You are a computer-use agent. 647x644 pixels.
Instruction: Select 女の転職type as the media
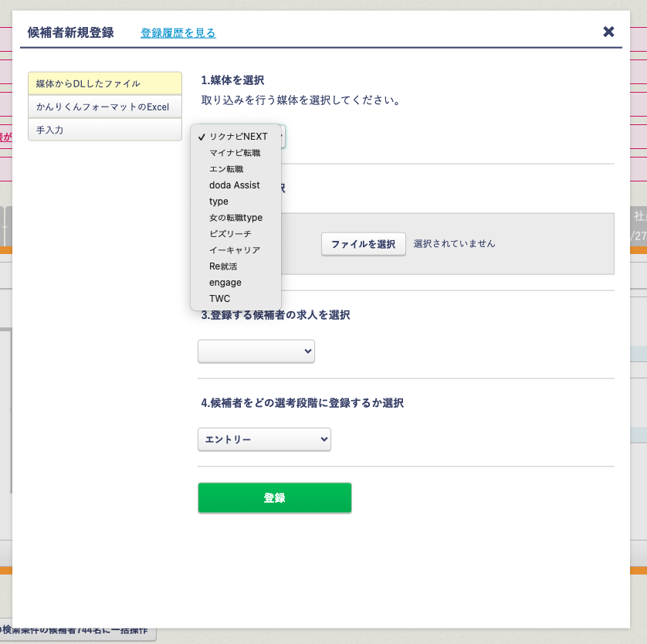235,218
